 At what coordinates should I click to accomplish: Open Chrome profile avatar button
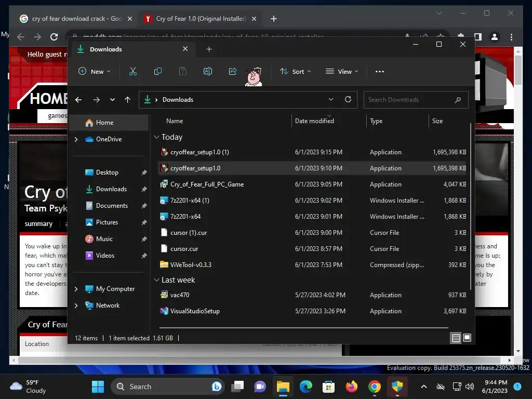pyautogui.click(x=495, y=37)
